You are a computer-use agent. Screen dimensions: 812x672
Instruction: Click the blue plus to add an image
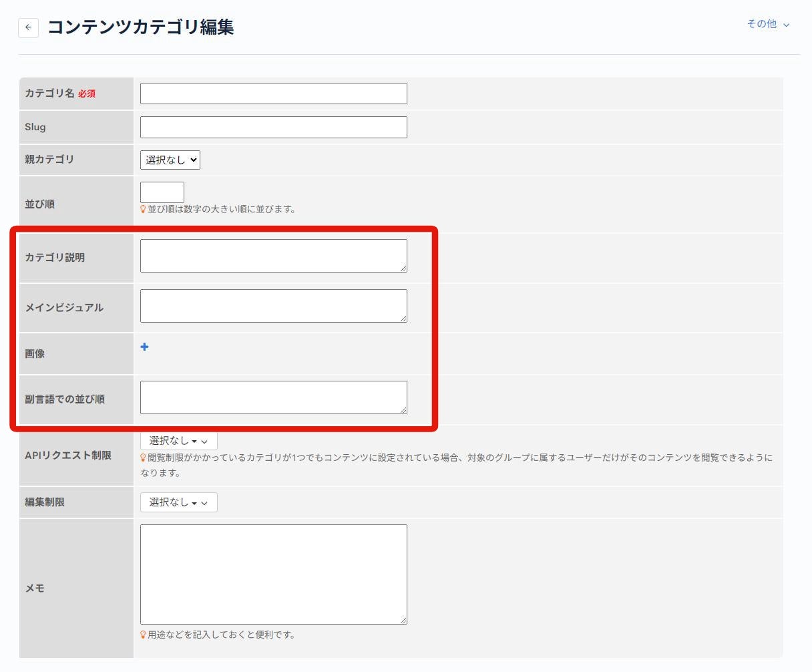[x=145, y=347]
